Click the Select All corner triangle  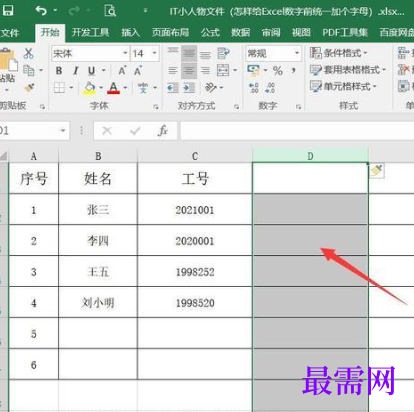[x=4, y=156]
